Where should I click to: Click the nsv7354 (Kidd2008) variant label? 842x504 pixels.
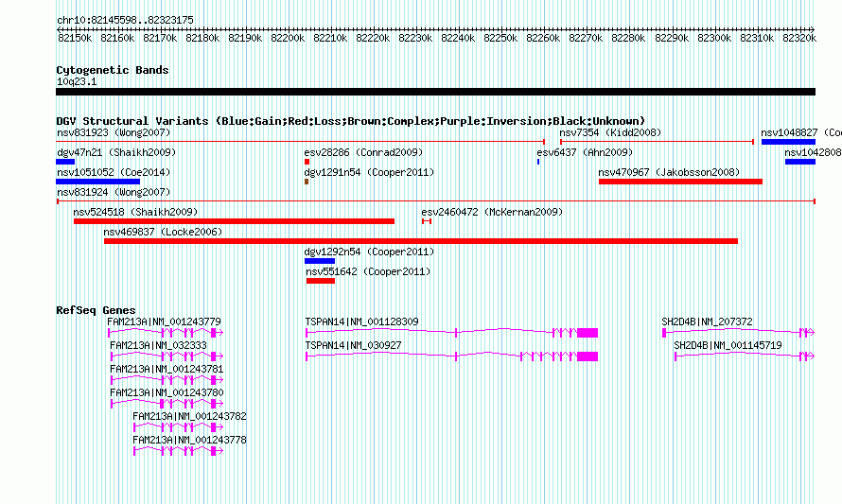pos(610,132)
